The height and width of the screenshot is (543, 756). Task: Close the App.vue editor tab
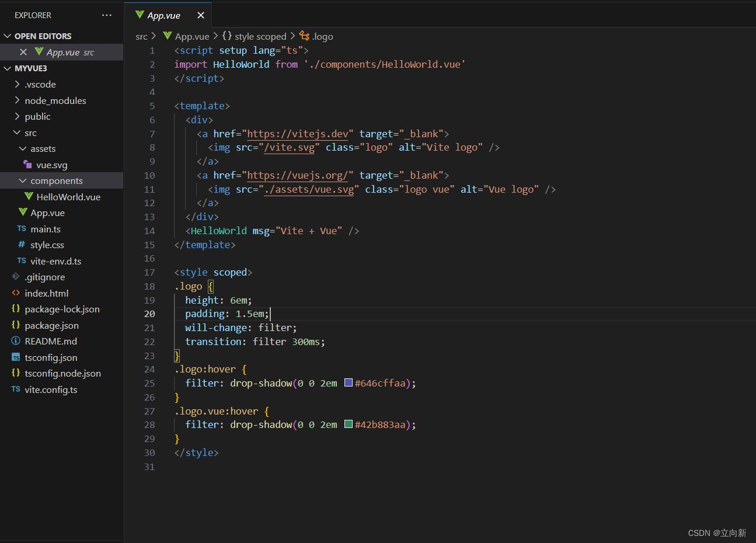(201, 15)
